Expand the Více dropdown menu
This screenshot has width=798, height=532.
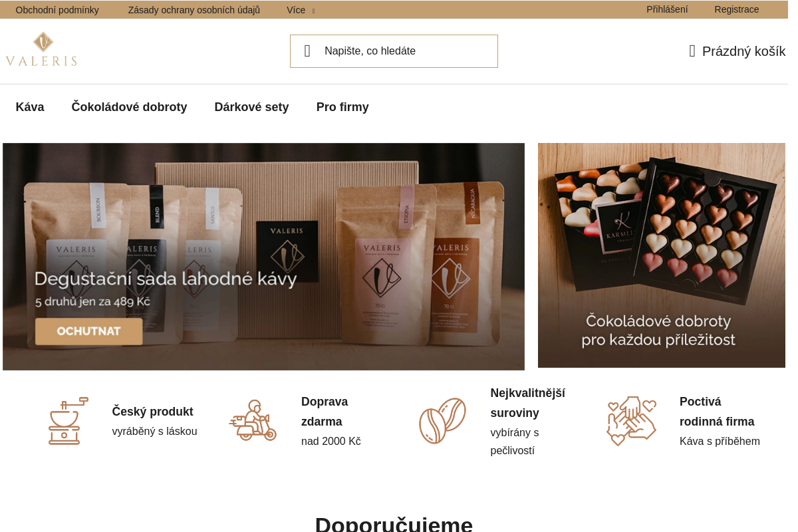(x=301, y=10)
